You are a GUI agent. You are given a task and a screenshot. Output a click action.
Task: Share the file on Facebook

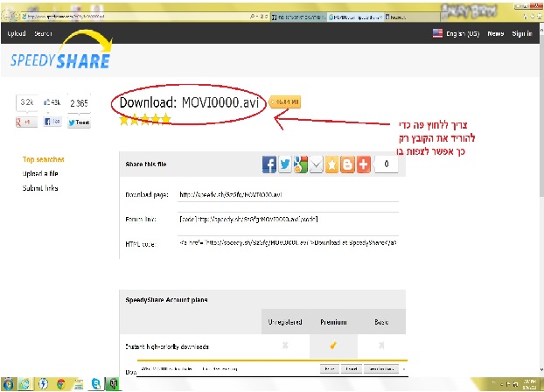point(271,164)
